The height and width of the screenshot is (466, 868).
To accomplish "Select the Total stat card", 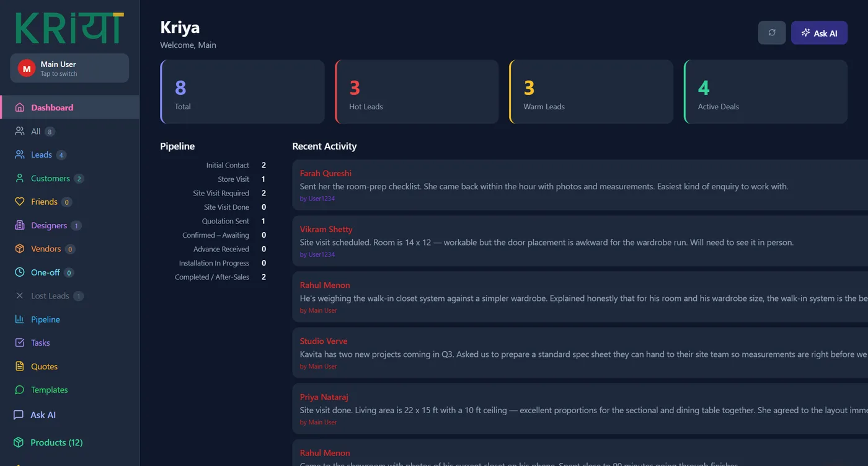I will pos(242,92).
